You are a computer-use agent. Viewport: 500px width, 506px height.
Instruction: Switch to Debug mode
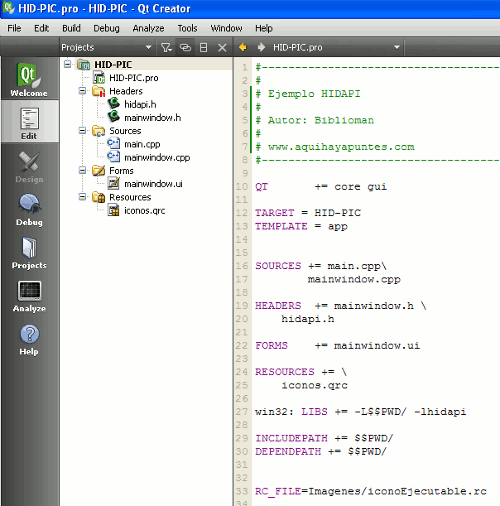[x=29, y=210]
